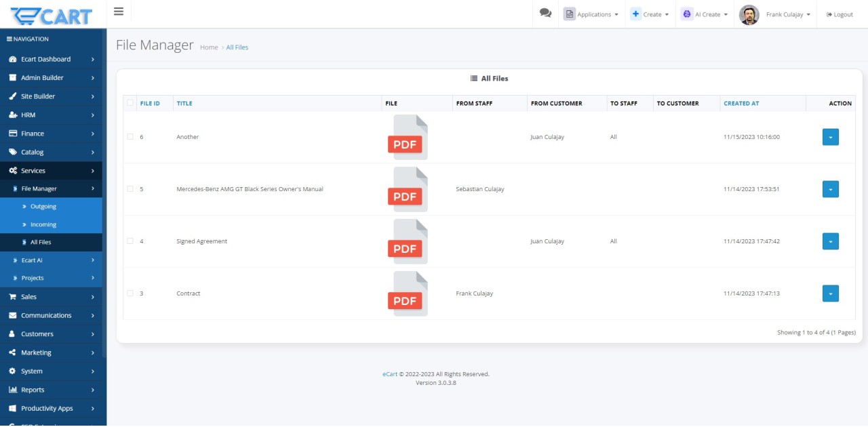Click the Sales cart icon
The image size is (868, 427).
pyautogui.click(x=13, y=297)
